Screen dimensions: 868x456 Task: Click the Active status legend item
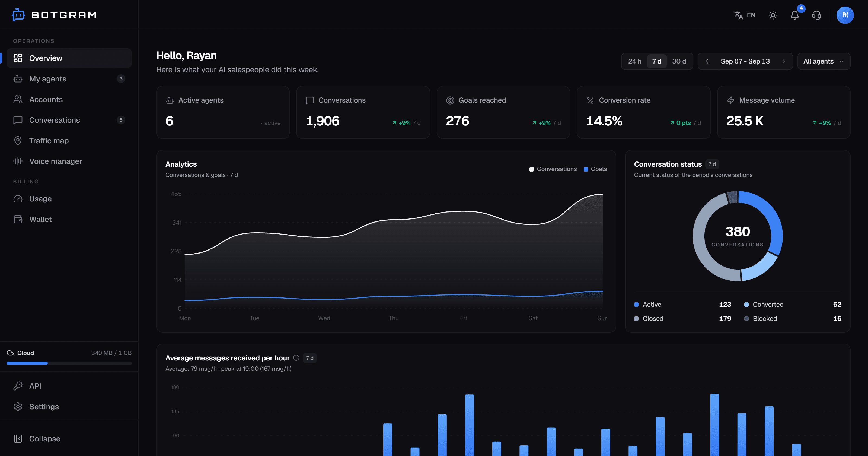(682, 304)
